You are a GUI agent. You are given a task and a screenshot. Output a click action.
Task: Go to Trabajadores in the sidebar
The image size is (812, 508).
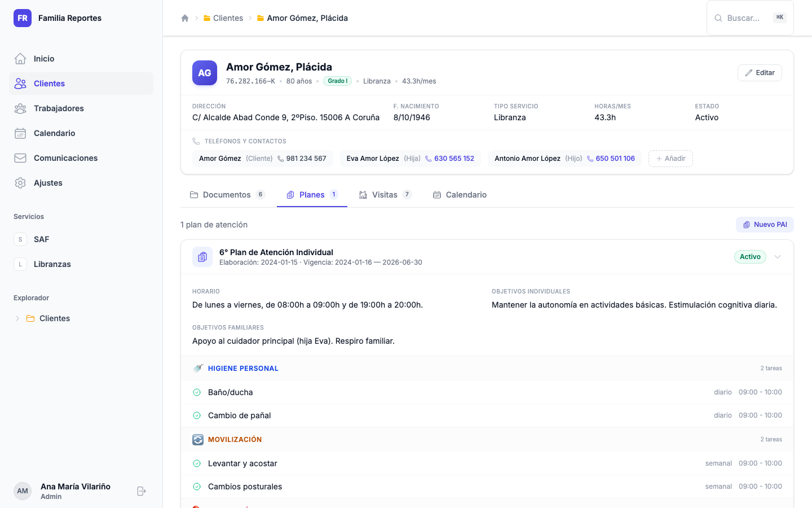pyautogui.click(x=59, y=108)
